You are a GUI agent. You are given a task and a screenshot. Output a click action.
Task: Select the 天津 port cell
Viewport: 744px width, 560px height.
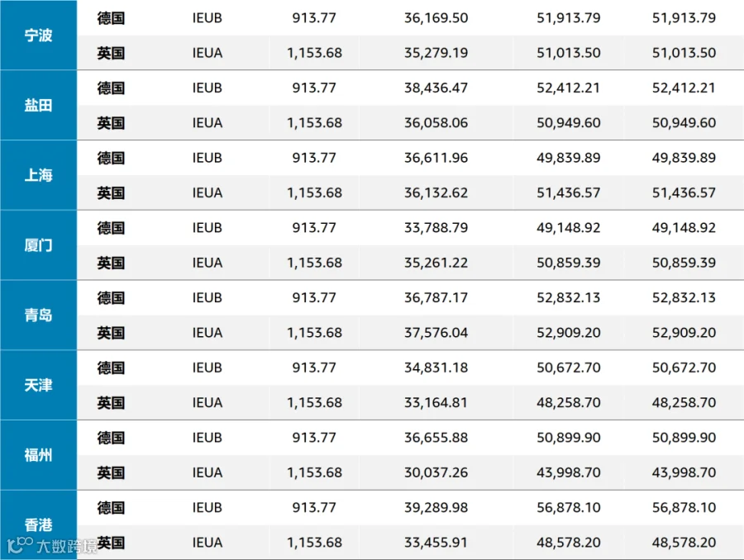tap(38, 385)
